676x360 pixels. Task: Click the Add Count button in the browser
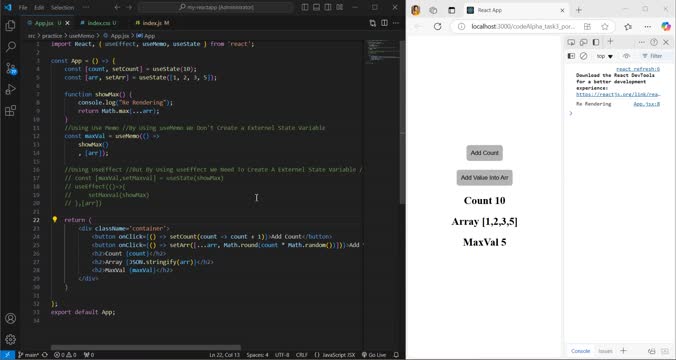pos(484,153)
